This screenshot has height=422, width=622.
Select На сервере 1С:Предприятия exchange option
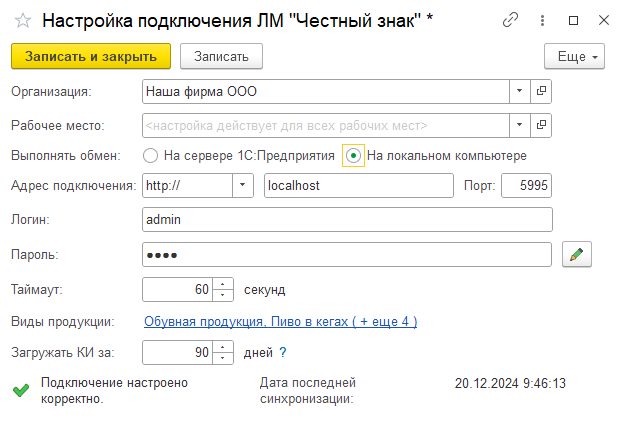point(151,156)
